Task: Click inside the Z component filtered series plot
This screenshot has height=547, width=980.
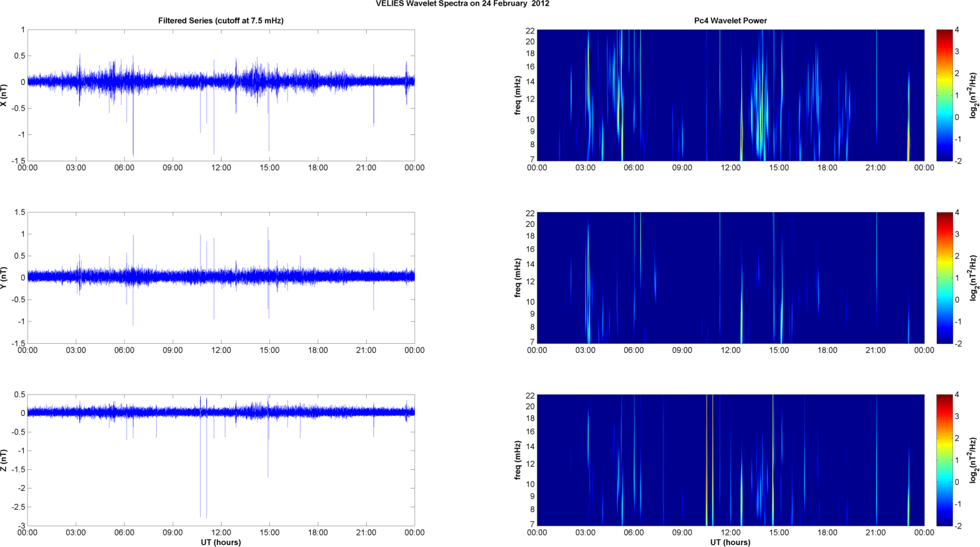Action: (x=221, y=460)
